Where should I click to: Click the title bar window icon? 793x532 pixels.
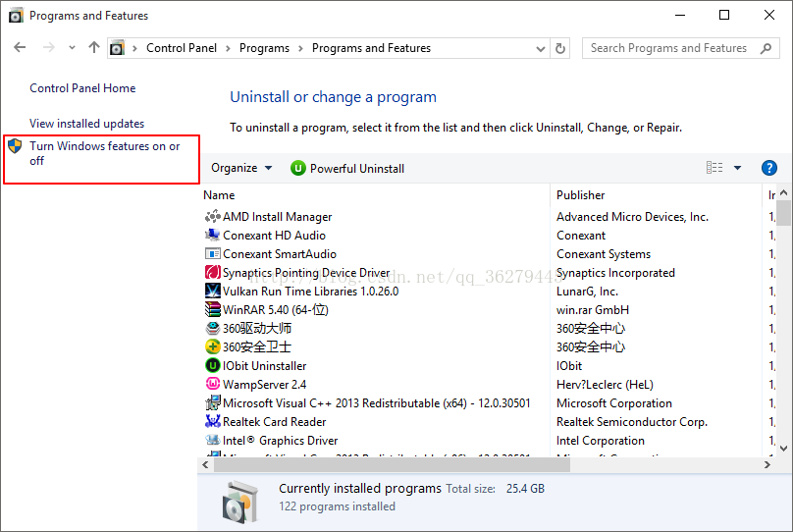16,16
